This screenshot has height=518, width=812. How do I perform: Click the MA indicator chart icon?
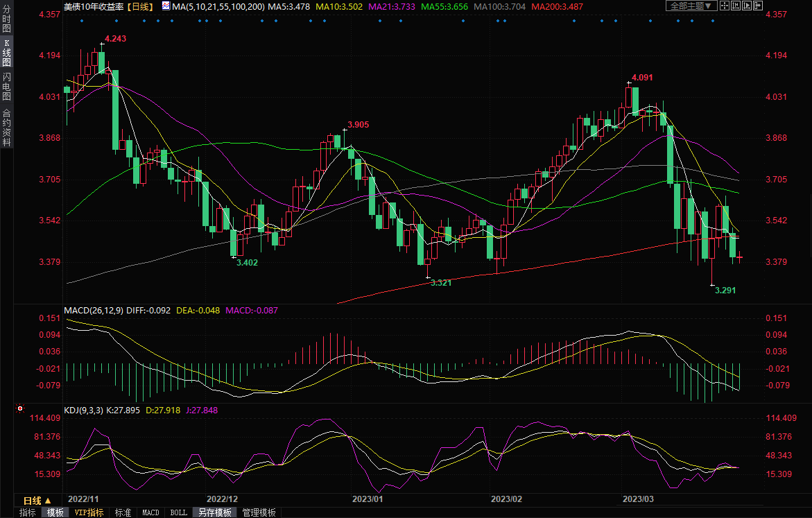(165, 6)
